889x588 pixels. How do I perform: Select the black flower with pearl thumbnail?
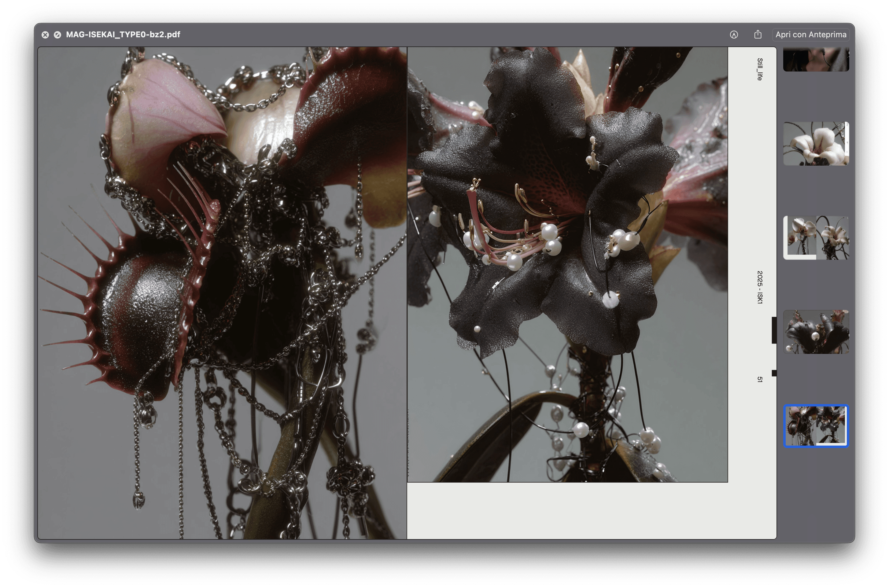tap(816, 332)
